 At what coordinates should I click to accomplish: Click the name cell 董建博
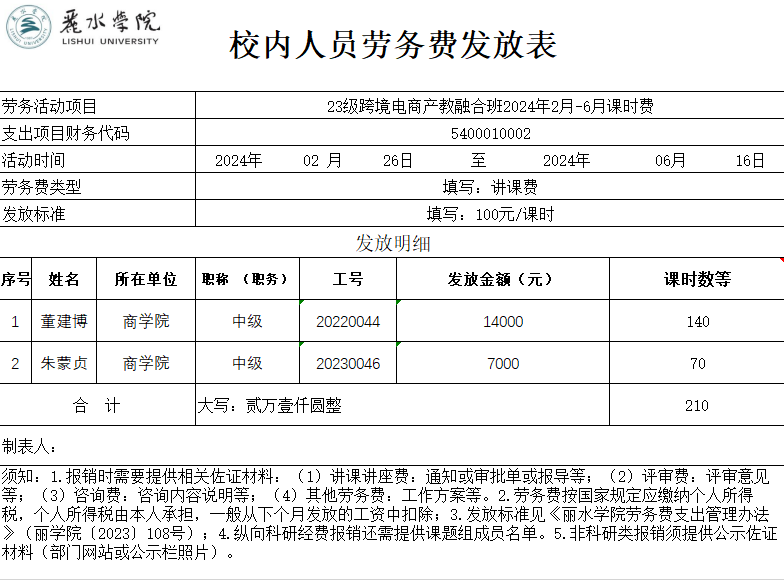(x=64, y=321)
